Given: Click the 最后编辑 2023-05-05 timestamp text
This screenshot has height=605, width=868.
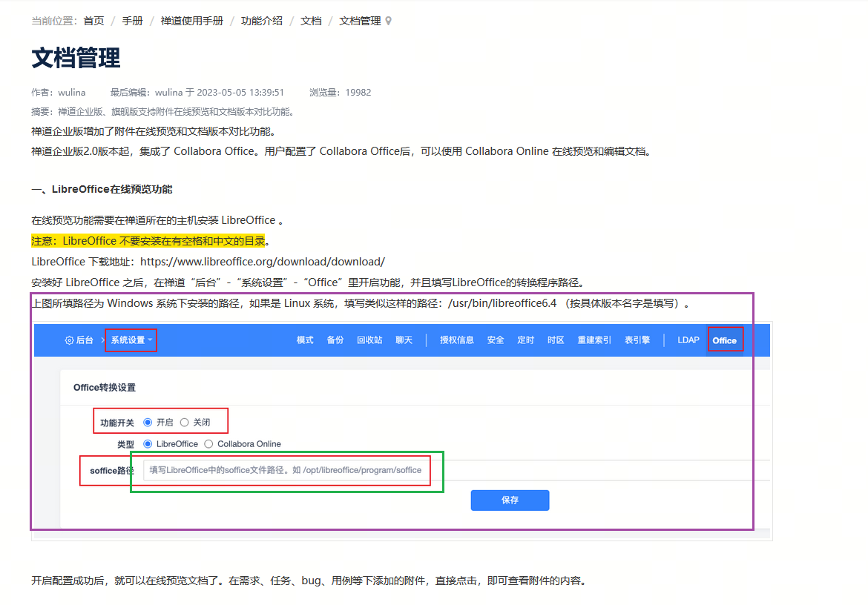Looking at the screenshot, I should (197, 93).
